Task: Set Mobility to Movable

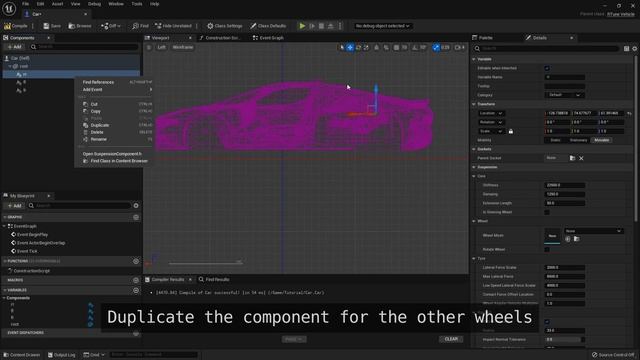Action: click(x=602, y=140)
